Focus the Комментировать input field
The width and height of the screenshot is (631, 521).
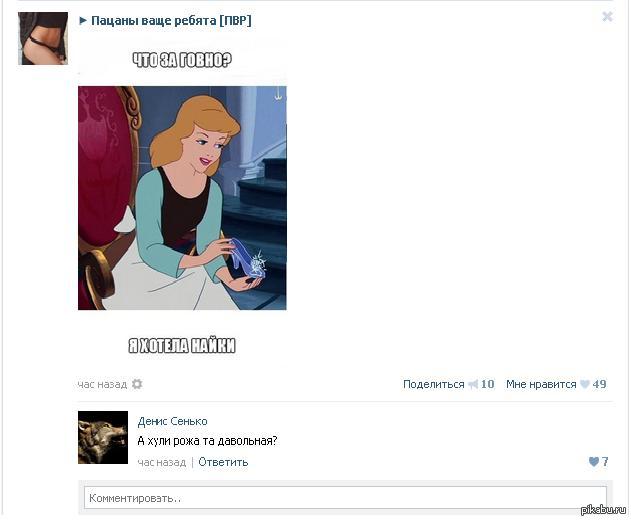pos(345,498)
